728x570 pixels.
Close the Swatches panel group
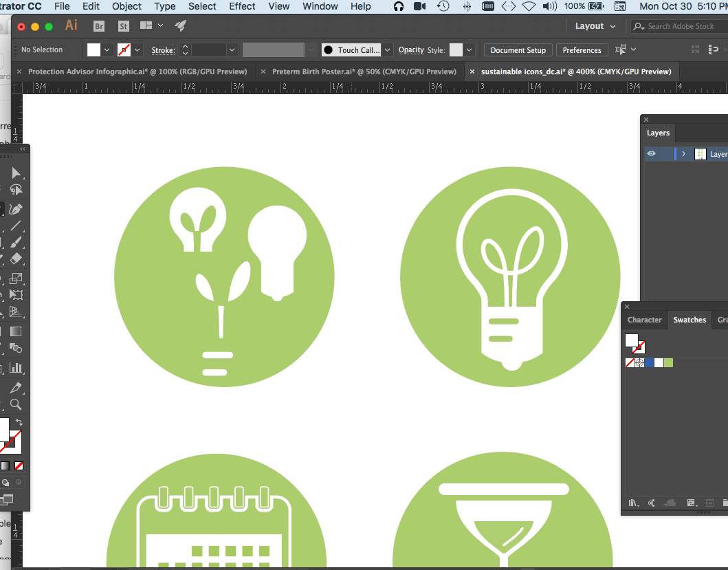click(x=627, y=307)
